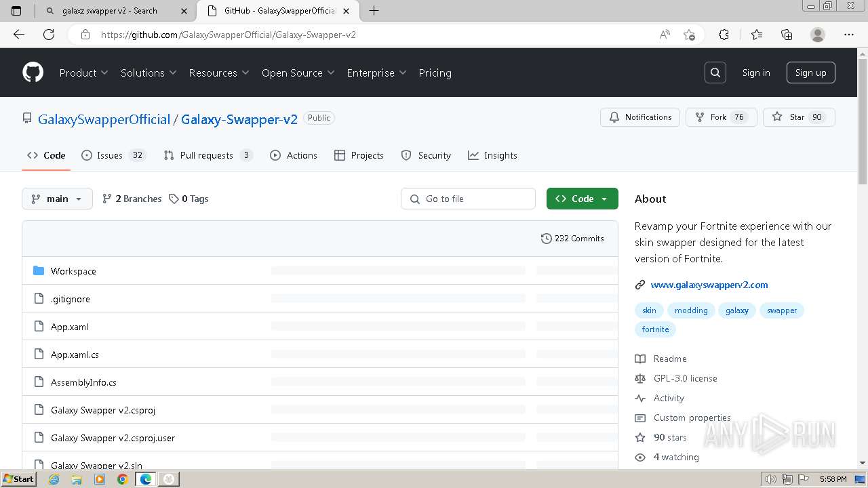This screenshot has height=488, width=868.
Task: Switch to the Security tab
Action: [x=426, y=155]
